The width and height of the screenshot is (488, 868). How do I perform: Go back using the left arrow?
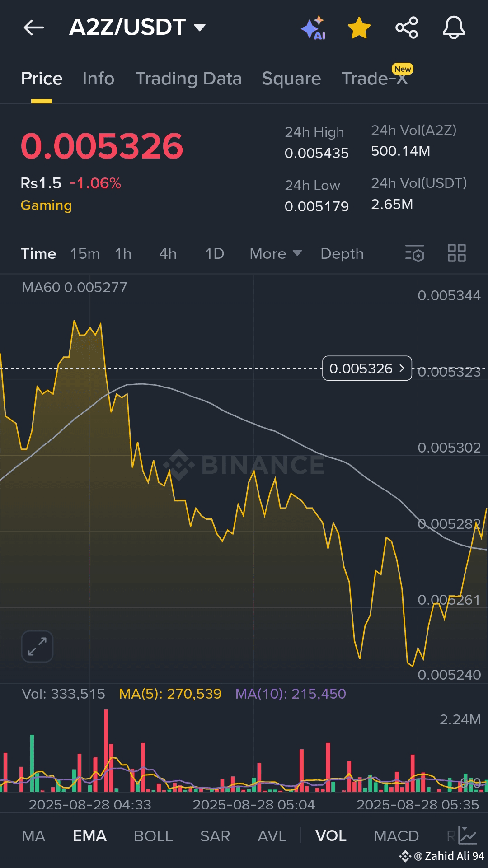click(34, 28)
